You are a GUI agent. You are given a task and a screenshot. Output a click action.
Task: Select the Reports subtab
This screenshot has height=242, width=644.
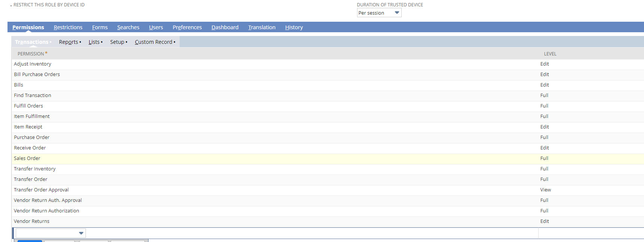[x=70, y=42]
